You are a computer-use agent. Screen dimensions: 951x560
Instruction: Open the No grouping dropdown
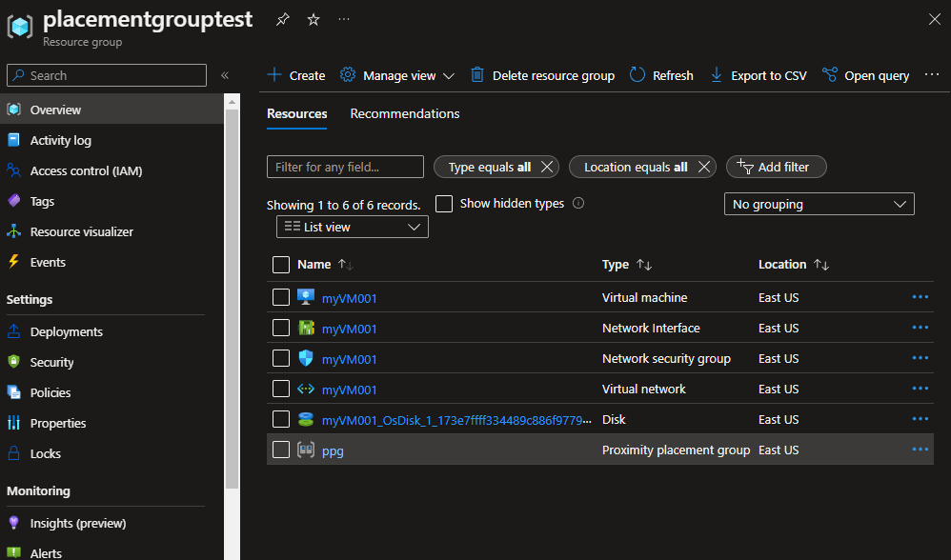click(819, 204)
